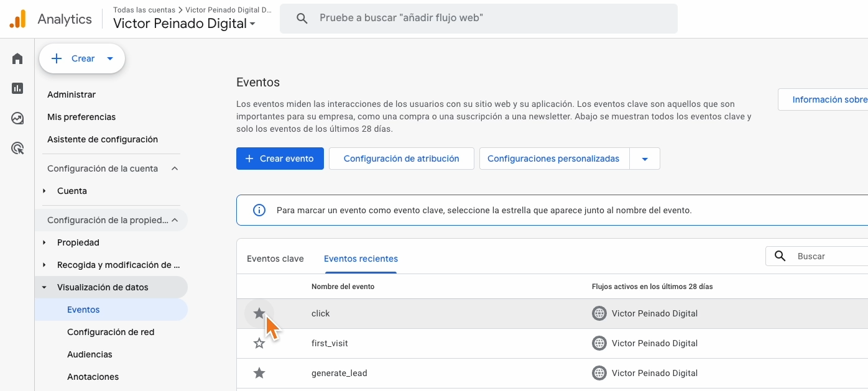Switch to Eventos clave tab

[x=275, y=259]
